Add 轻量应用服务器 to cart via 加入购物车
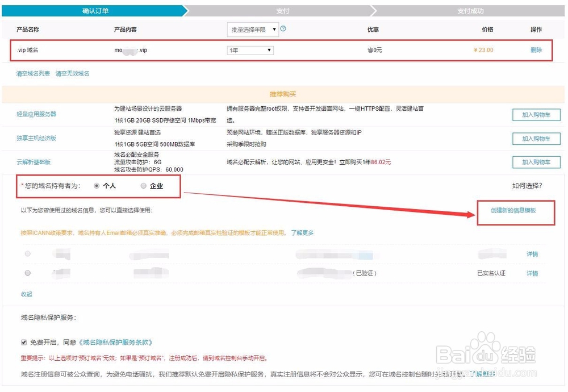This screenshot has height=392, width=568. pyautogui.click(x=536, y=115)
